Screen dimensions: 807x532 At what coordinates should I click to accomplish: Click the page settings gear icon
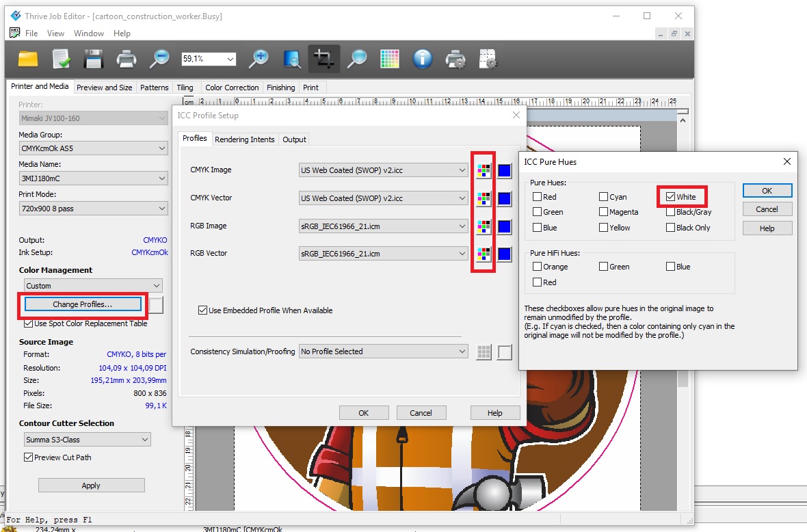pyautogui.click(x=488, y=59)
